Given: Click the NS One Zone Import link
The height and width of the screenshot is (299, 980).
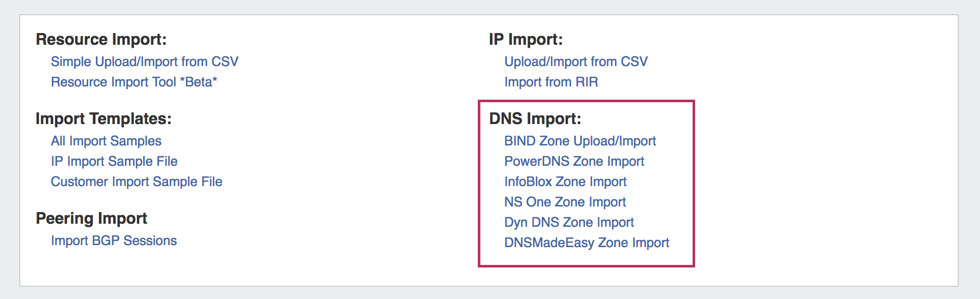Looking at the screenshot, I should [565, 202].
